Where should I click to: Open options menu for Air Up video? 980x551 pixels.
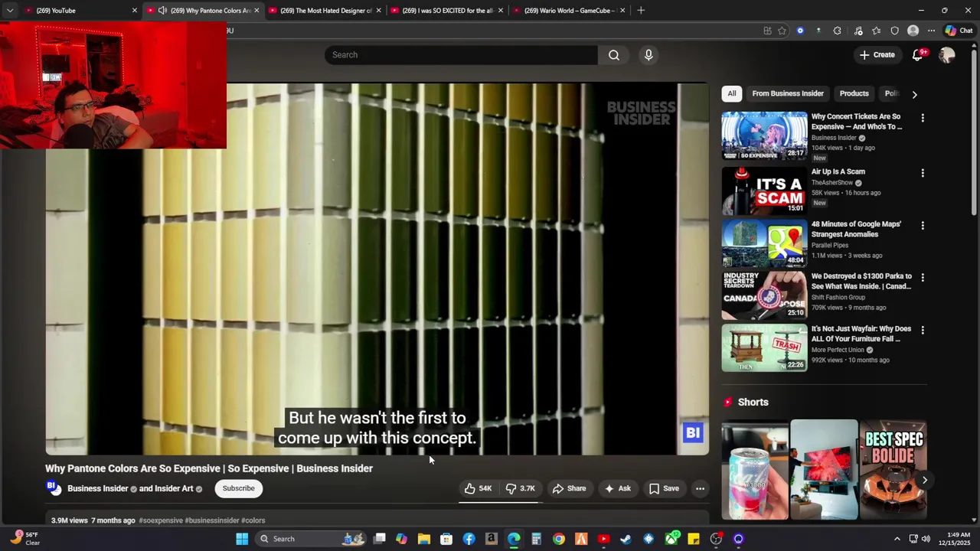tap(923, 173)
